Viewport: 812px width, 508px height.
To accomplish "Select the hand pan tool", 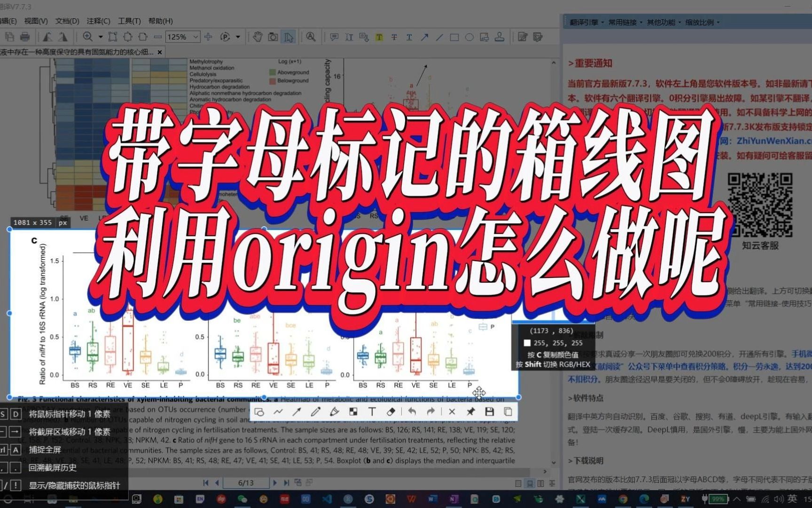I will click(258, 37).
